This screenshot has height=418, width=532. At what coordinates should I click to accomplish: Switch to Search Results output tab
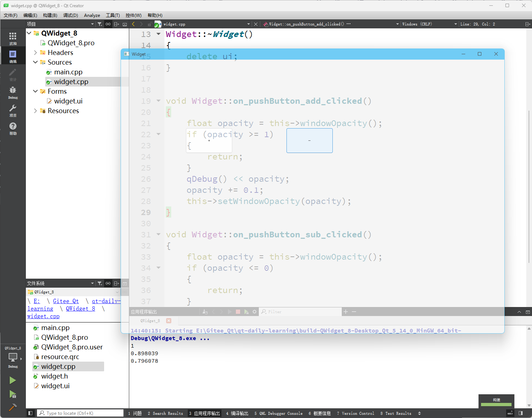coord(165,413)
